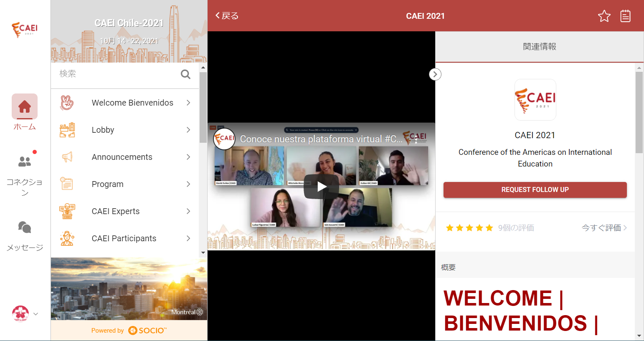
Task: Click the Program schedule icon
Action: 67,184
